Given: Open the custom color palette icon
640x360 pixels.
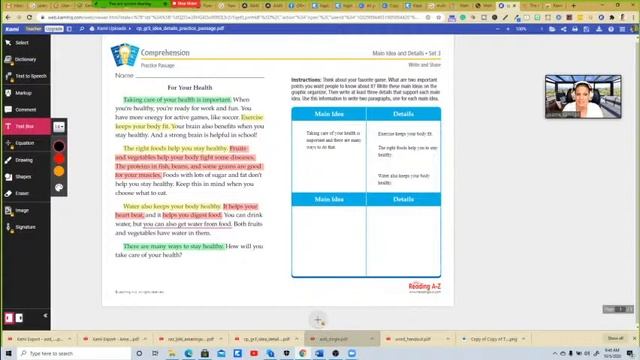Looking at the screenshot, I should 59,187.
